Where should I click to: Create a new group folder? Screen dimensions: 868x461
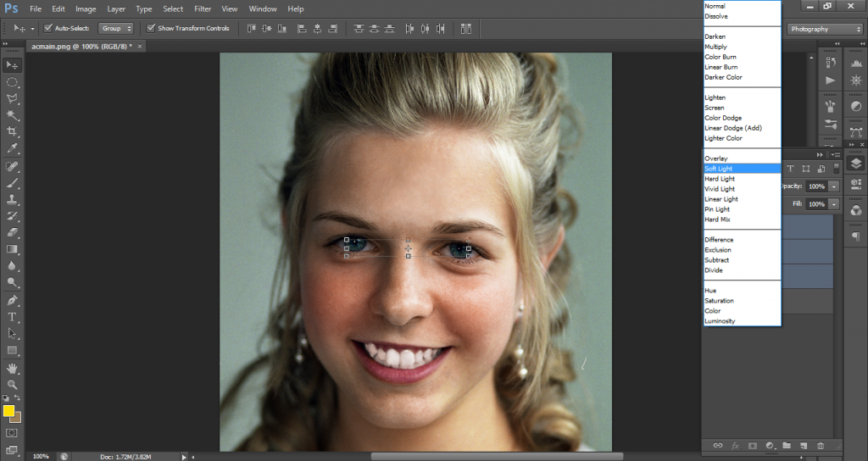786,446
